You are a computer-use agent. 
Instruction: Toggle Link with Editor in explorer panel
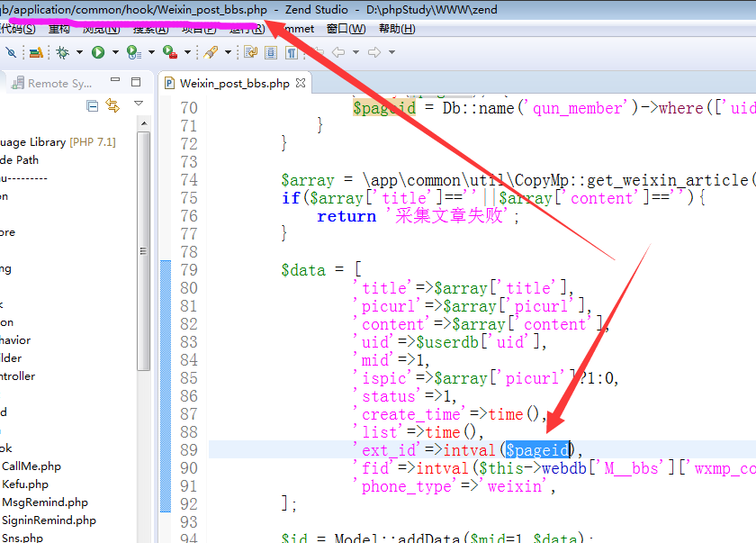[112, 106]
